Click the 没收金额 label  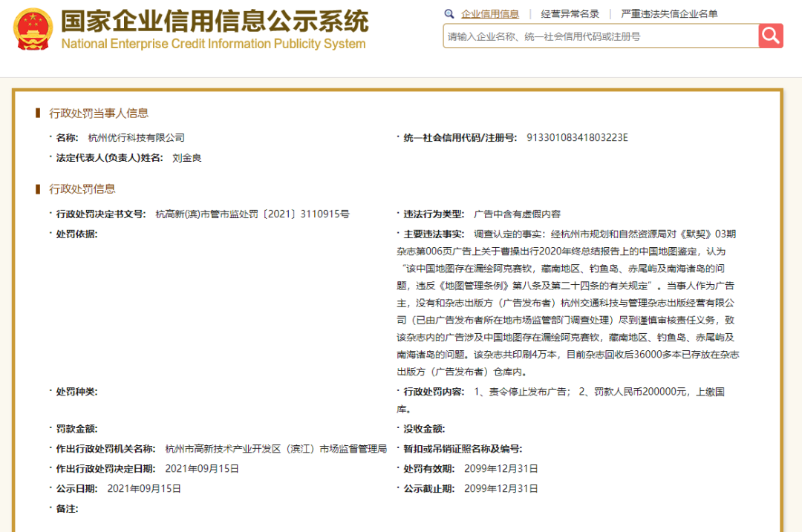tap(424, 428)
